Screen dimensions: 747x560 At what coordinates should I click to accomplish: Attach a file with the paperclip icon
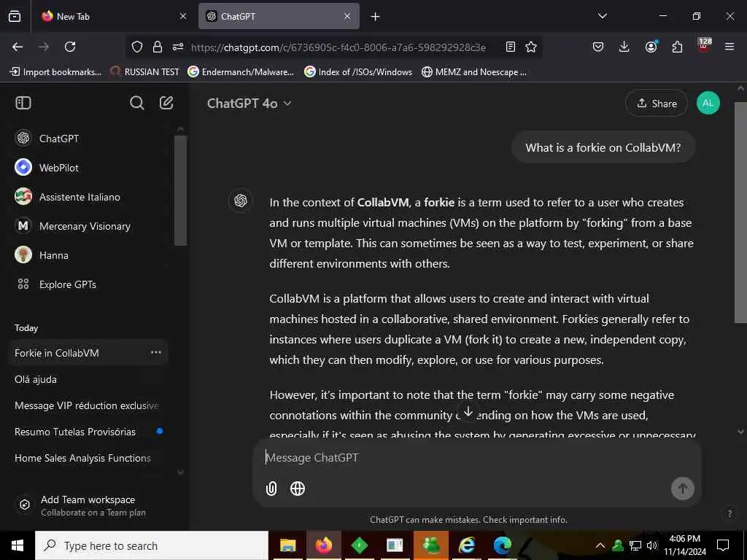coord(271,489)
